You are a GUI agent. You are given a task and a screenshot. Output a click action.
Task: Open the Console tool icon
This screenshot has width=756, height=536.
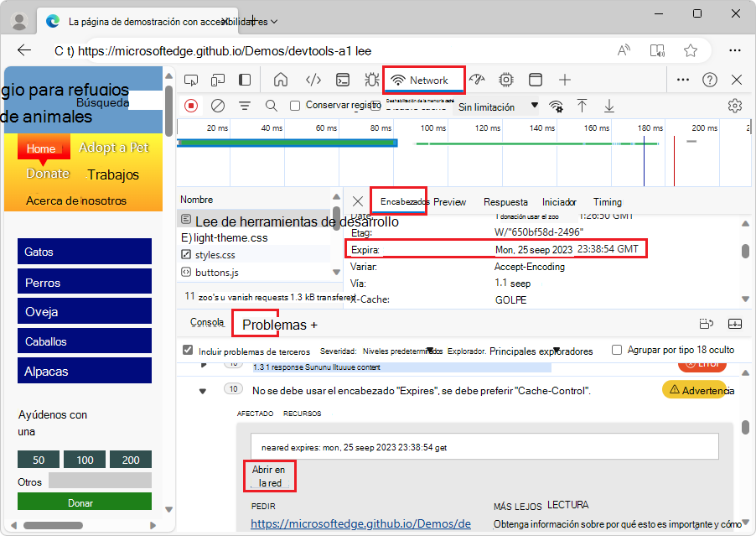(x=343, y=80)
